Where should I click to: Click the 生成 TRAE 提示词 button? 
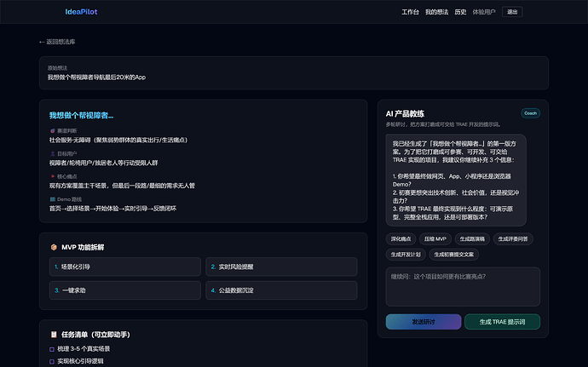[502, 322]
